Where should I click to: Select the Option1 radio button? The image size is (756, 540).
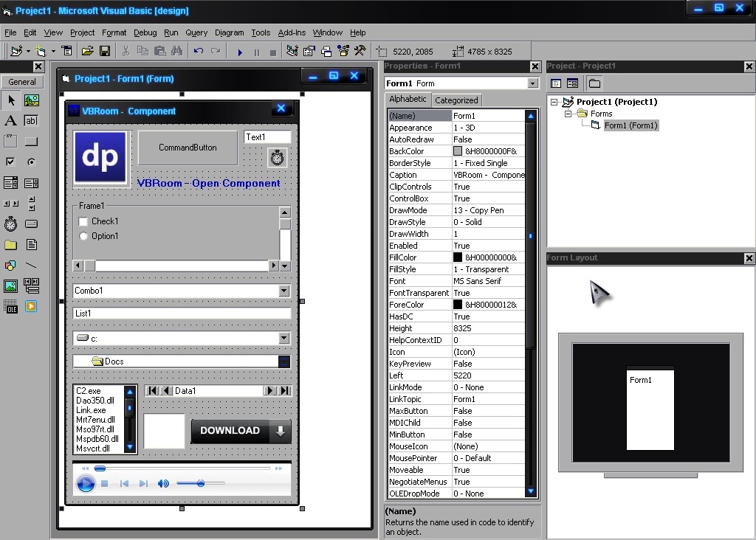(84, 236)
